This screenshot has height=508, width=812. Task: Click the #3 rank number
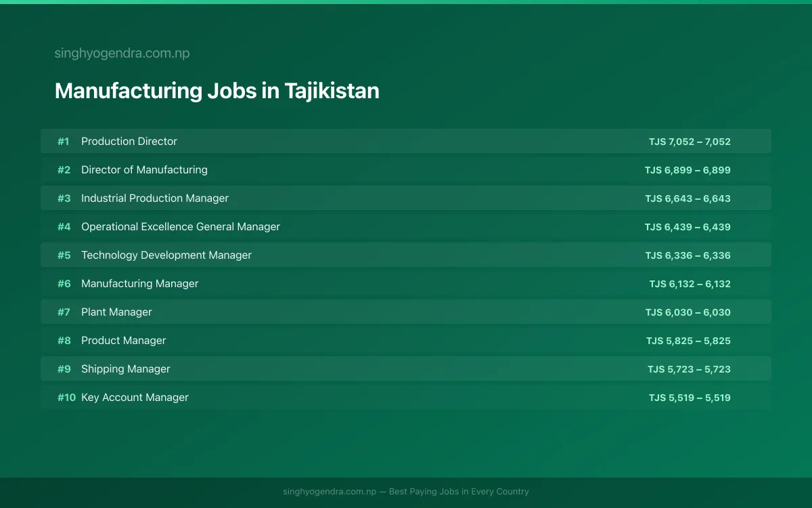64,198
